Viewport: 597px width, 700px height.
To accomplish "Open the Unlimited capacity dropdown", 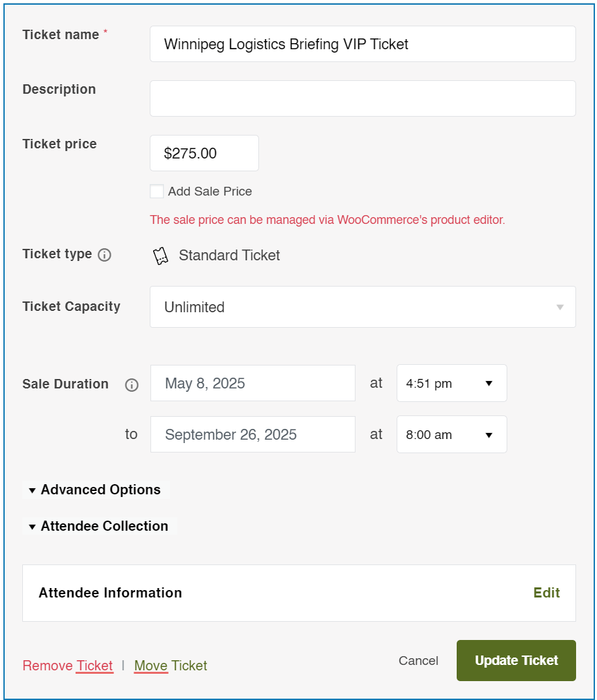I will click(x=362, y=307).
